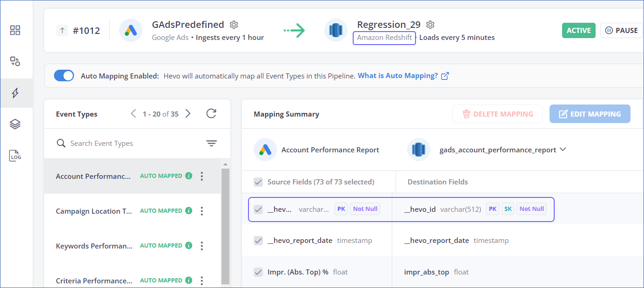Open Regression_29 destination settings gear
The height and width of the screenshot is (288, 644).
point(430,25)
